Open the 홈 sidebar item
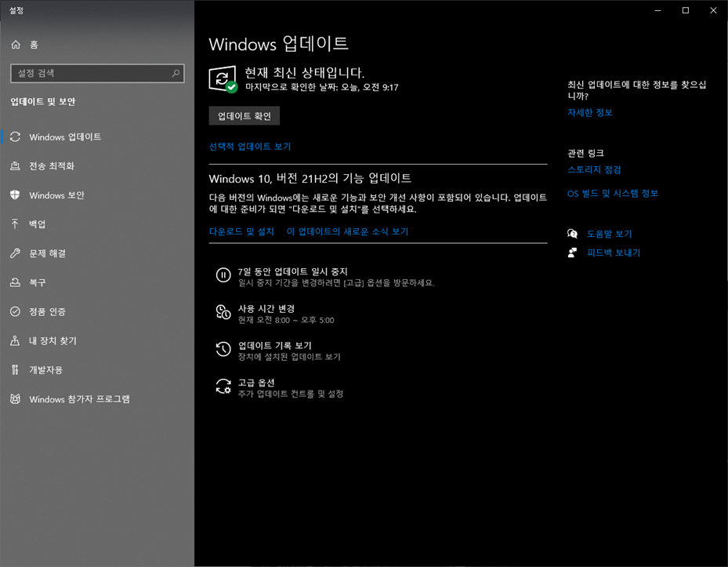Viewport: 728px width, 567px height. pos(97,45)
